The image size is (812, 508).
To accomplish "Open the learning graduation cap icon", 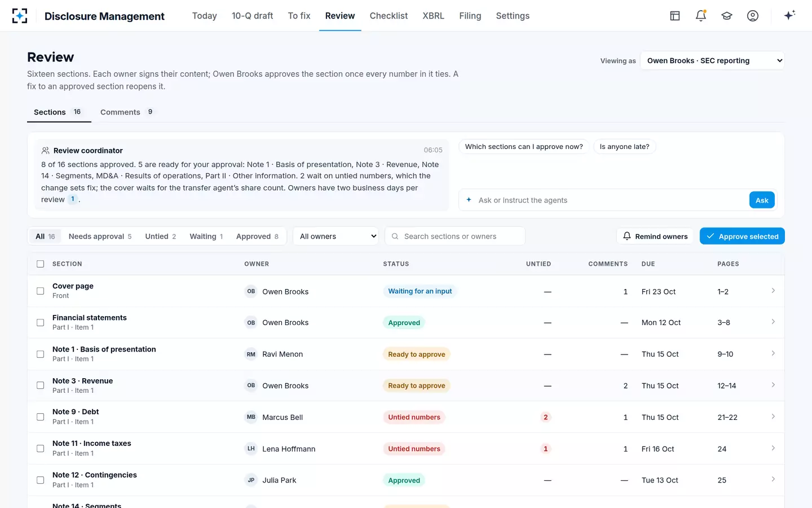I will click(727, 16).
